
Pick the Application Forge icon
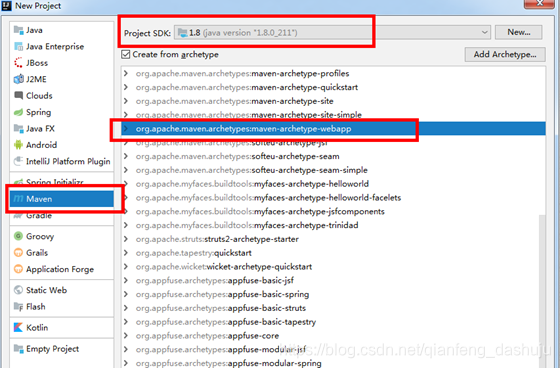(18, 269)
